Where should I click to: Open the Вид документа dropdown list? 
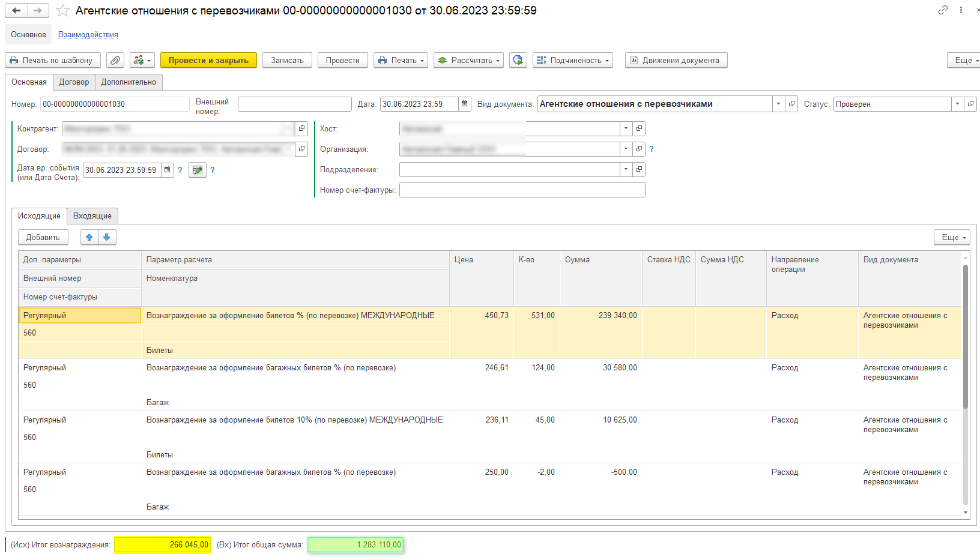pos(778,104)
